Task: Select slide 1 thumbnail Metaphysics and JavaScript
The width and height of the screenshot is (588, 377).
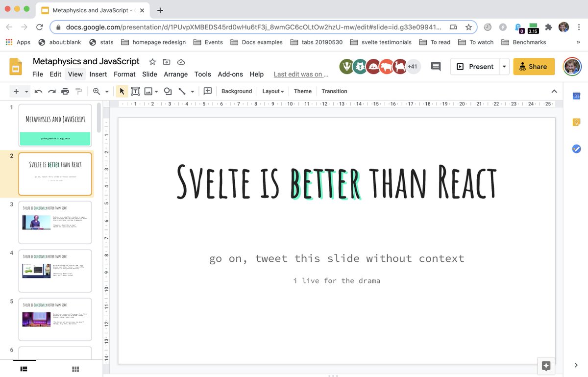Action: coord(55,125)
